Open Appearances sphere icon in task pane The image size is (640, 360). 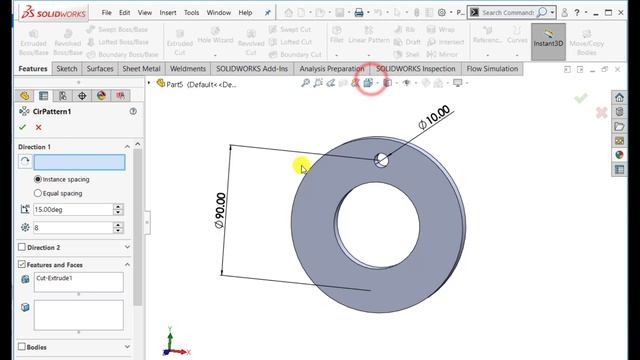(x=619, y=155)
